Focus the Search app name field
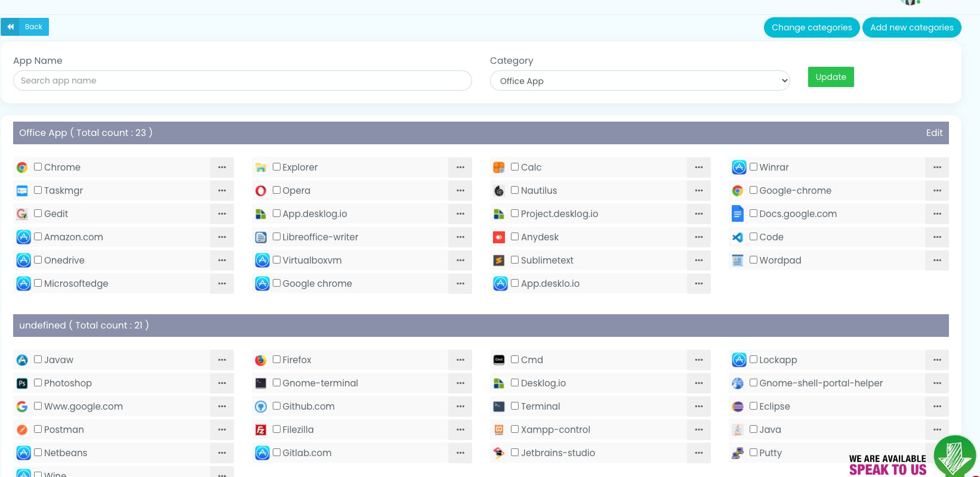 242,80
